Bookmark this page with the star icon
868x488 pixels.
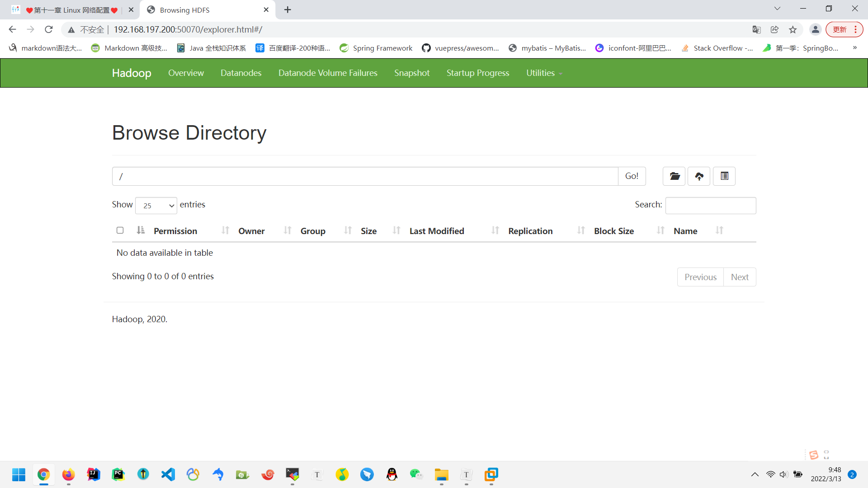click(x=793, y=29)
